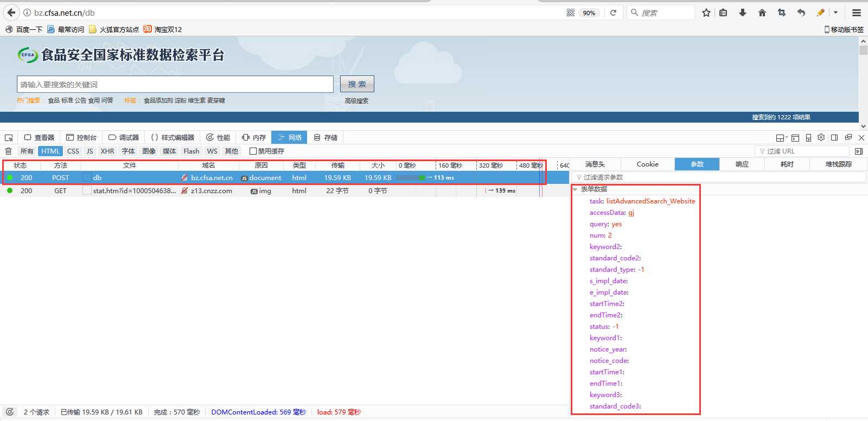This screenshot has height=421, width=868.
Task: Activate the screenshot crop tool icon
Action: (x=782, y=12)
